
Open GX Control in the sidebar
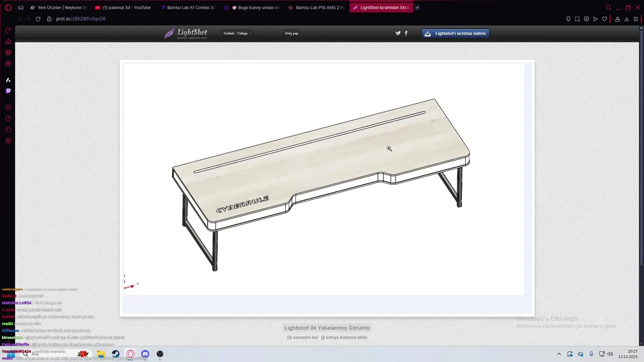(8, 31)
